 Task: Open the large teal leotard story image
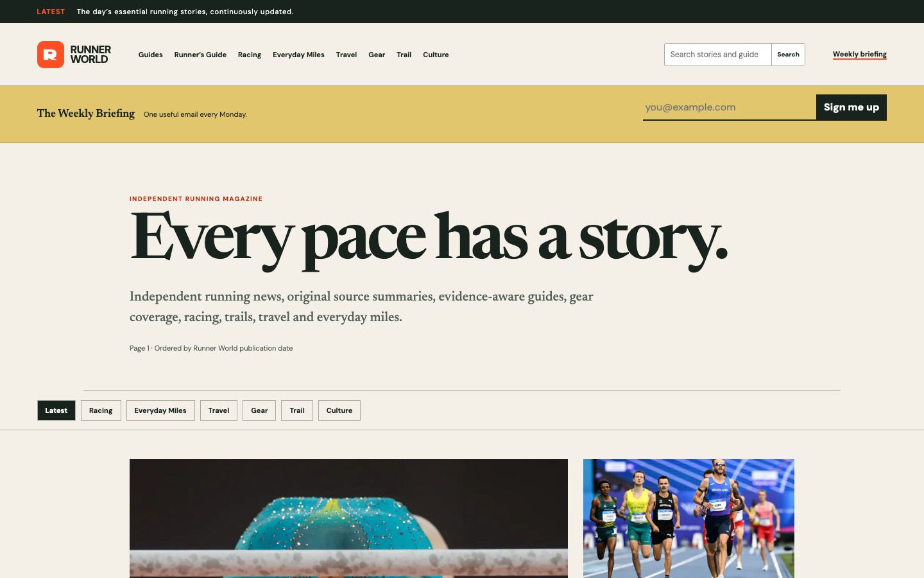[x=348, y=518]
